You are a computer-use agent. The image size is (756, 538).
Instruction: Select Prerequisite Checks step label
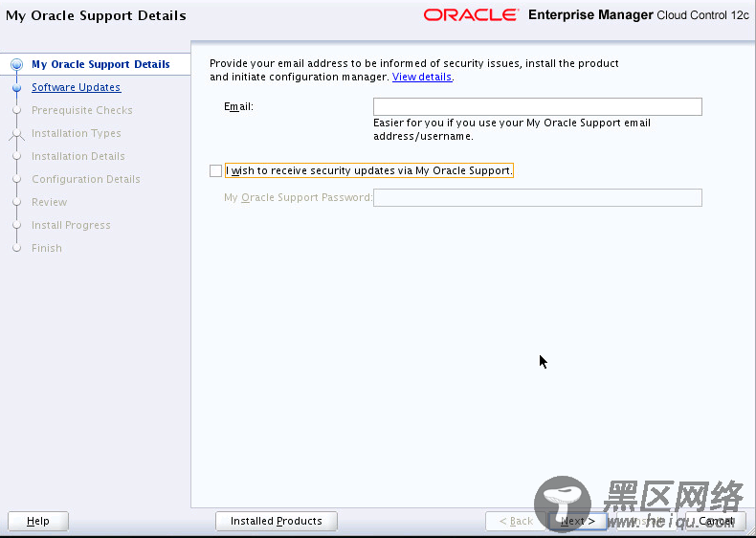click(x=82, y=110)
